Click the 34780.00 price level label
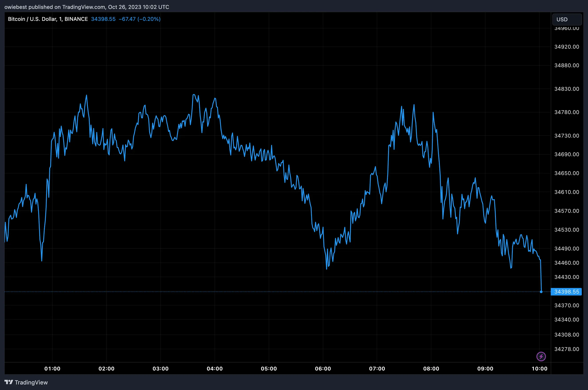This screenshot has width=588, height=390. coord(567,112)
